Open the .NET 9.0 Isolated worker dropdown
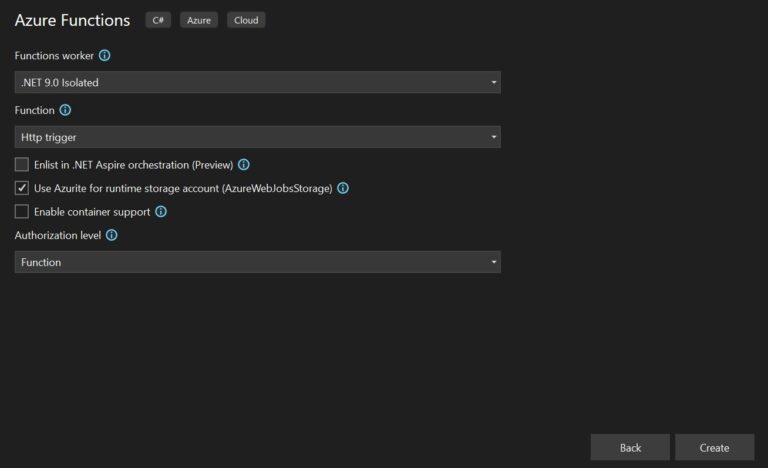768x468 pixels. coord(258,82)
